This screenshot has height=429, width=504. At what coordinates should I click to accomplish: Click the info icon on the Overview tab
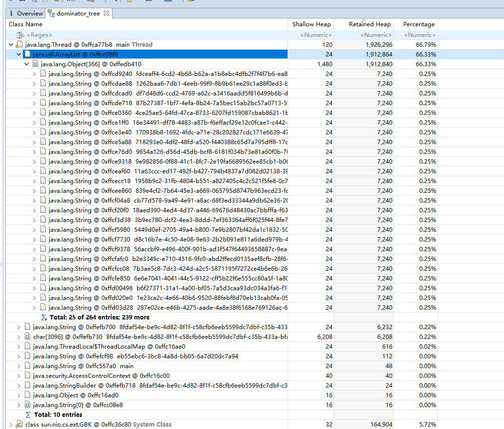pyautogui.click(x=11, y=13)
